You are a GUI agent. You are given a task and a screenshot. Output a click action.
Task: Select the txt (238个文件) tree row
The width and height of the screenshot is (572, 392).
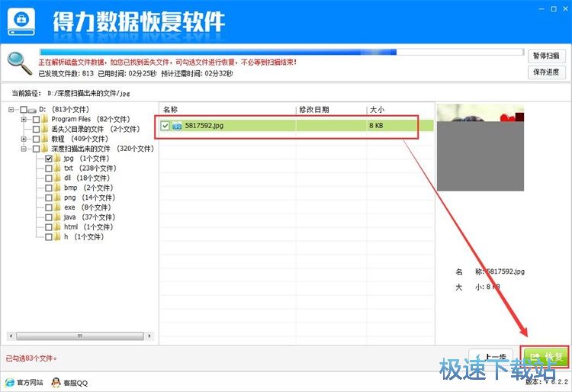click(90, 169)
